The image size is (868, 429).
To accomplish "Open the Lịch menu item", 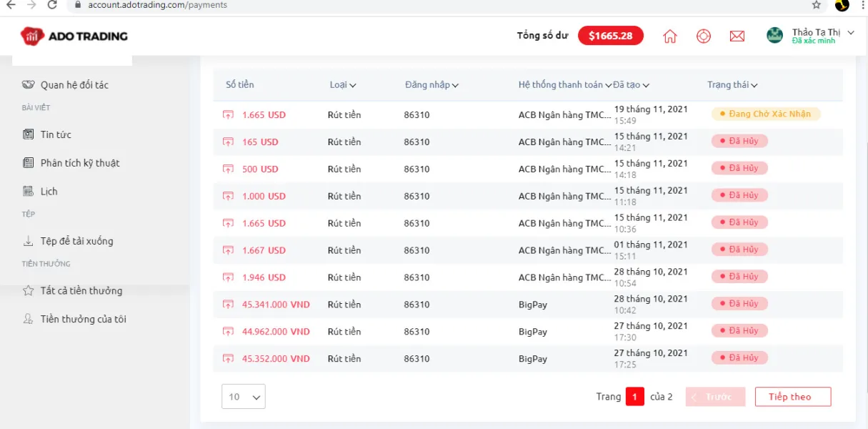I will [x=49, y=191].
